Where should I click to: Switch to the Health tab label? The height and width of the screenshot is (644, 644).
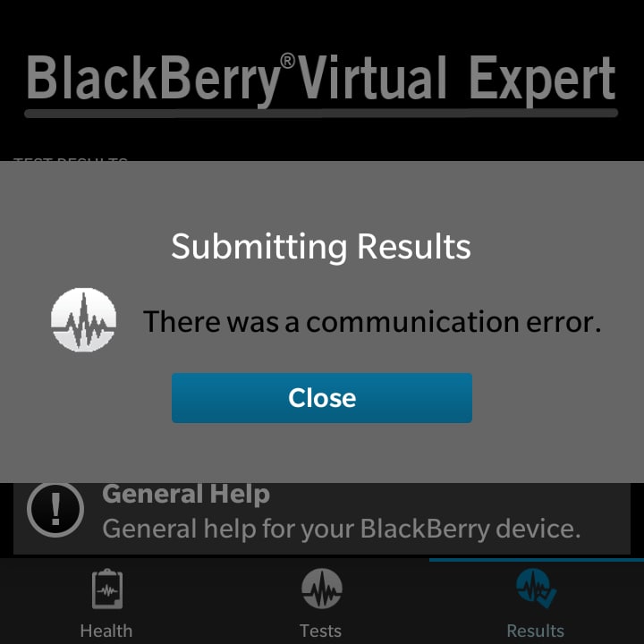[x=106, y=631]
